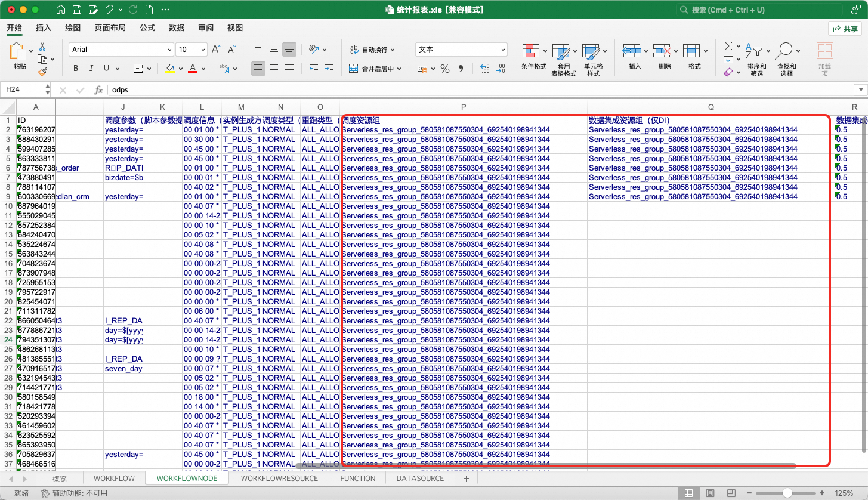The height and width of the screenshot is (500, 868).
Task: Center text horizontally
Action: point(274,69)
